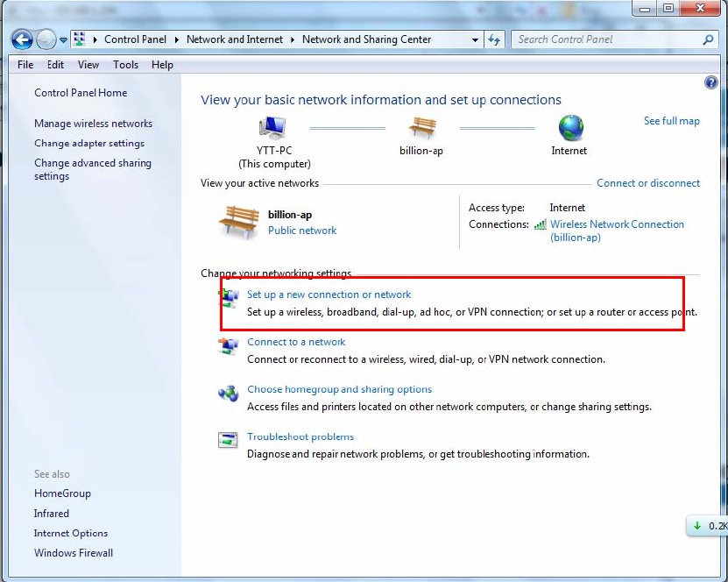Click the Public network link
The image size is (728, 582).
pyautogui.click(x=302, y=231)
